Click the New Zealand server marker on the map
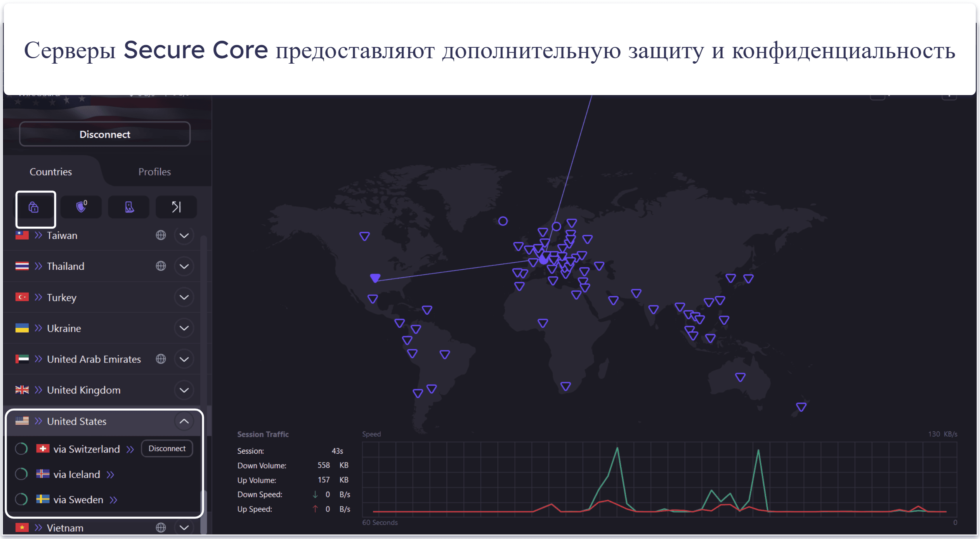Image resolution: width=980 pixels, height=539 pixels. [801, 407]
